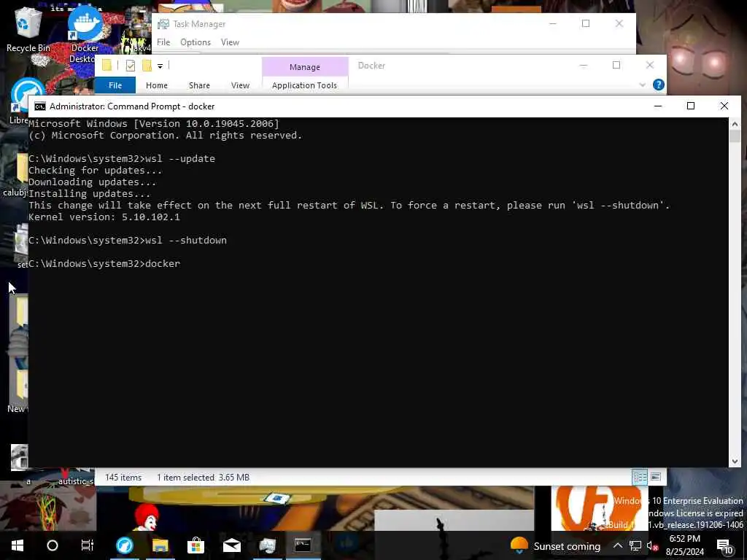Image resolution: width=747 pixels, height=560 pixels.
Task: Open the Windows Start menu
Action: [x=18, y=545]
